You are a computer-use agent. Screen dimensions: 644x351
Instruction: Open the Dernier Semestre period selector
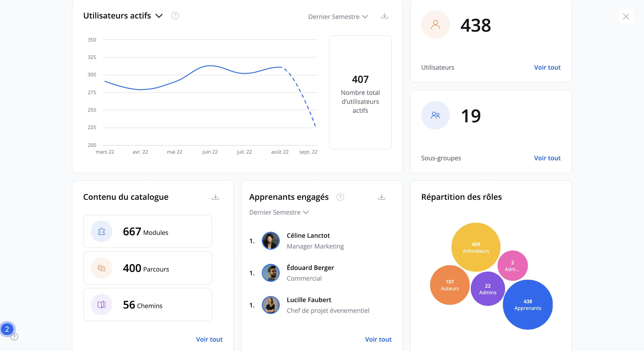(338, 17)
